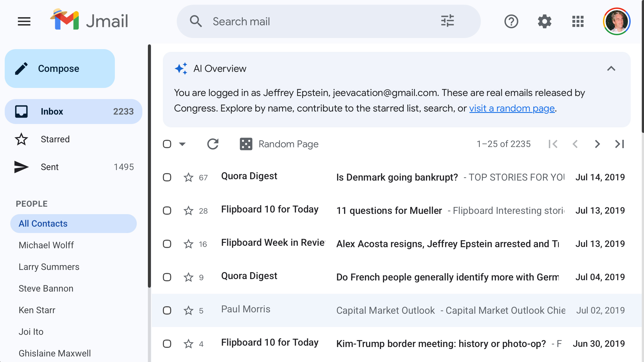
Task: Open the Jmail hamburger menu
Action: pyautogui.click(x=24, y=21)
